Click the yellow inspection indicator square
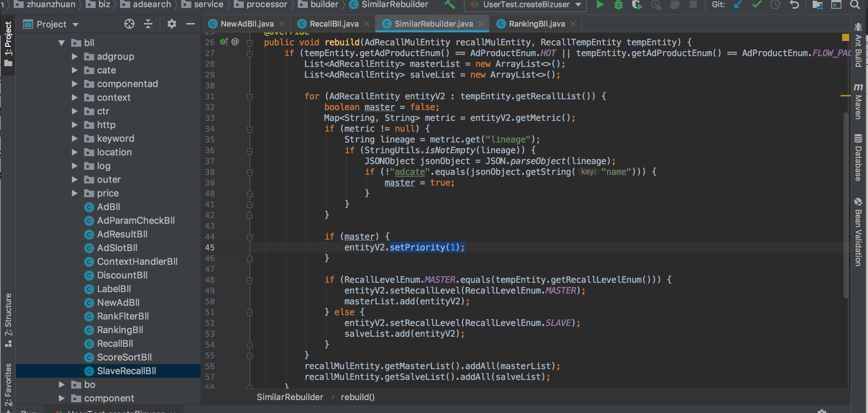The height and width of the screenshot is (413, 868). pyautogui.click(x=845, y=37)
